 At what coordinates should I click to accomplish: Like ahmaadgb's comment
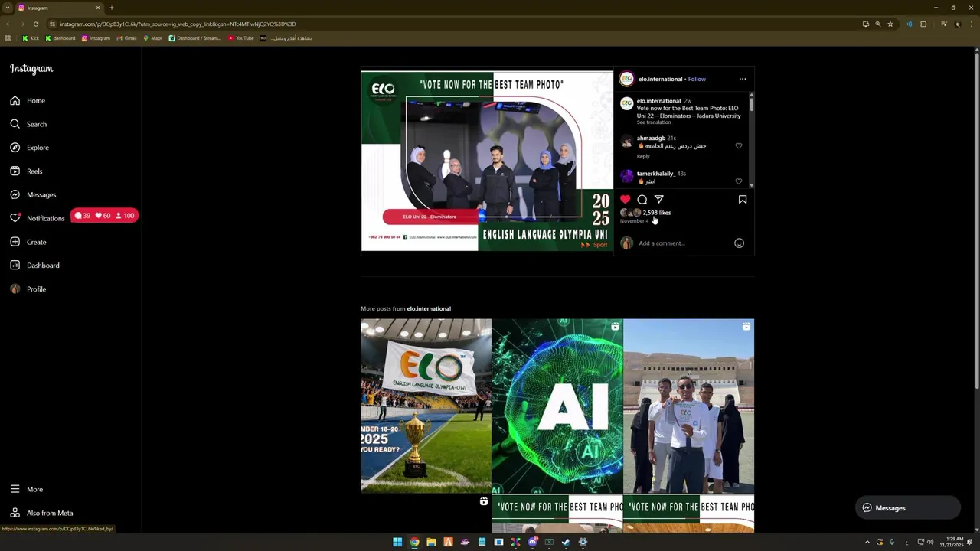point(739,145)
